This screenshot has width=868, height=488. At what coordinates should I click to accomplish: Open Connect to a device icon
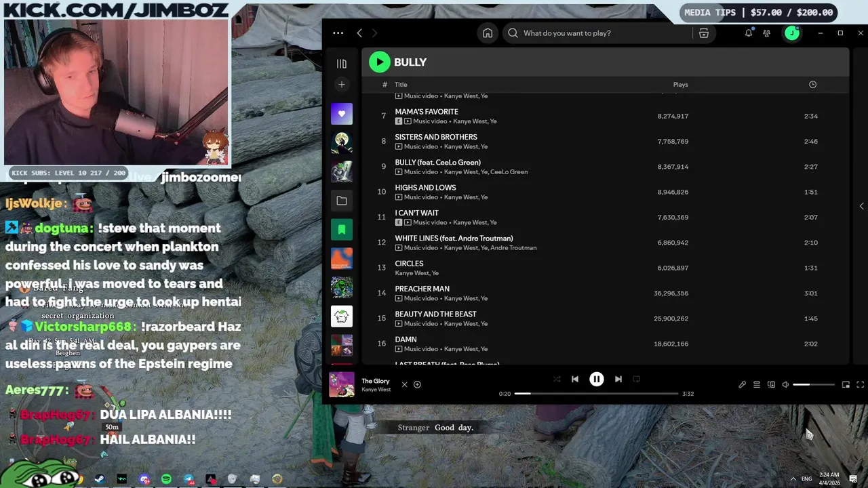[x=771, y=384]
